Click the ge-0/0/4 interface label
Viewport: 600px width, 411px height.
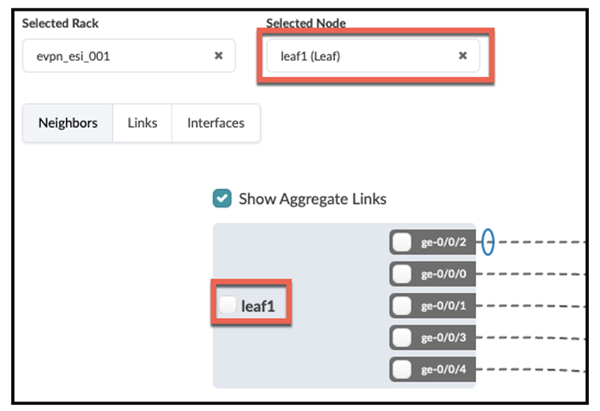pos(444,369)
